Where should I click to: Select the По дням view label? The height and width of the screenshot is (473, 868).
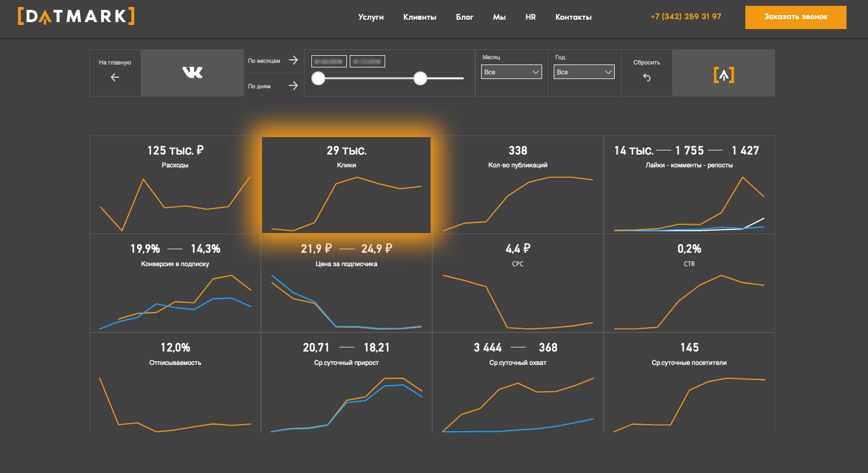(259, 86)
